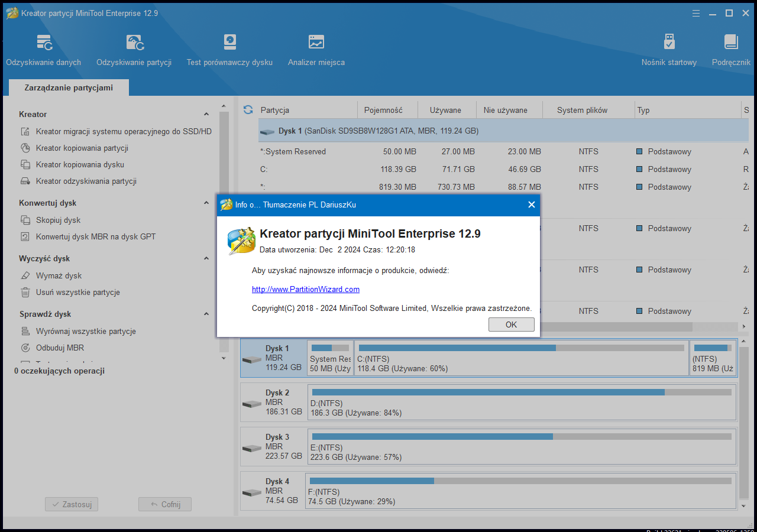The height and width of the screenshot is (532, 757).
Task: Choose Skopiuj dysk in sidebar
Action: pos(50,220)
